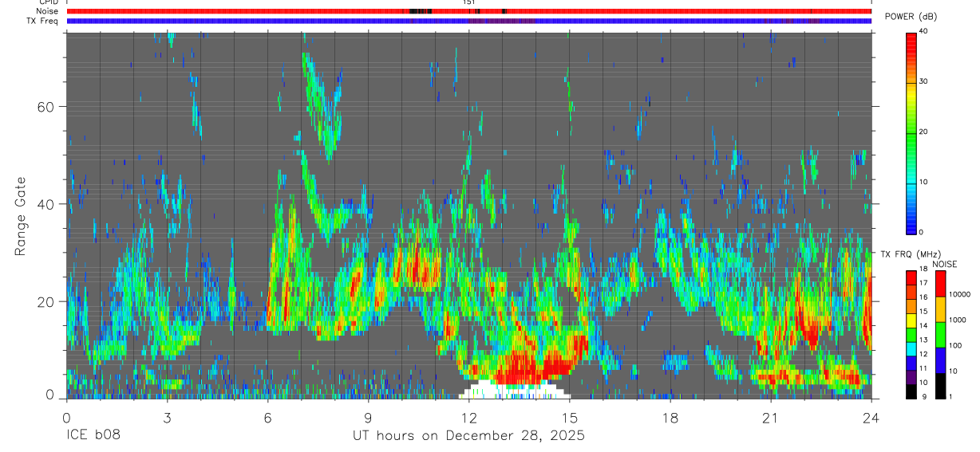Click the 17 MHz frequency legend label
The width and height of the screenshot is (980, 452).
click(x=924, y=283)
